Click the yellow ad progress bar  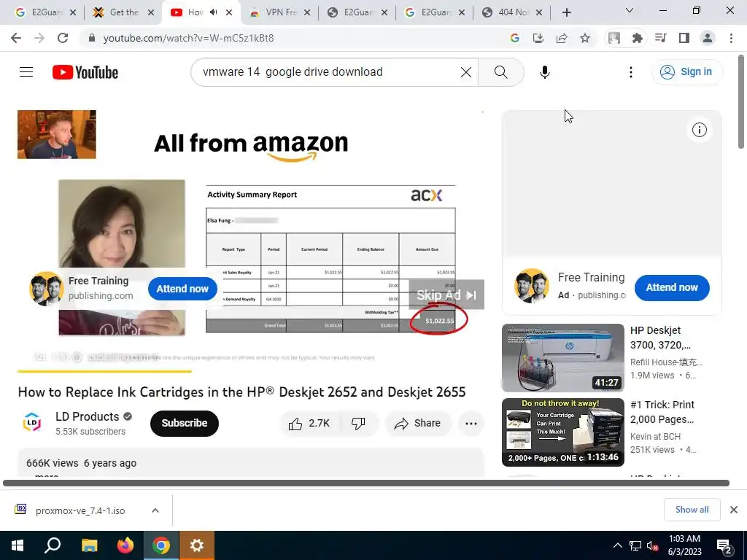point(104,371)
